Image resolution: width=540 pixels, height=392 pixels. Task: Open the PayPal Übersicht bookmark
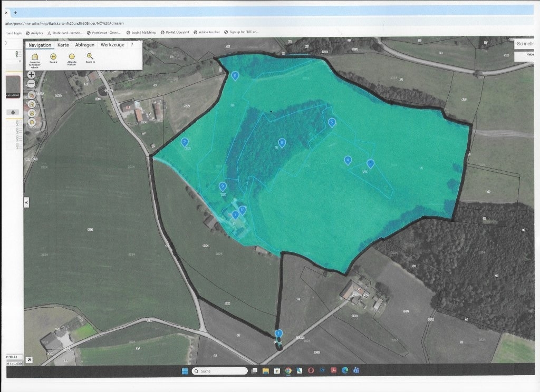coord(175,32)
